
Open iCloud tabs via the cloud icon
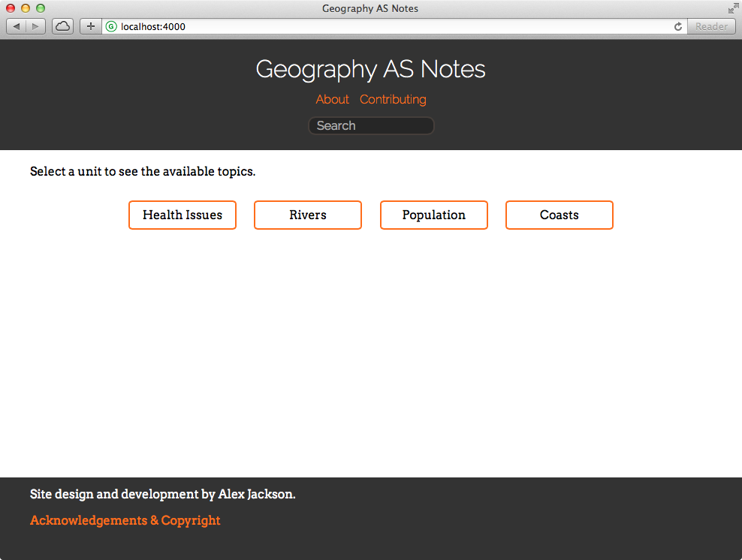(x=62, y=26)
